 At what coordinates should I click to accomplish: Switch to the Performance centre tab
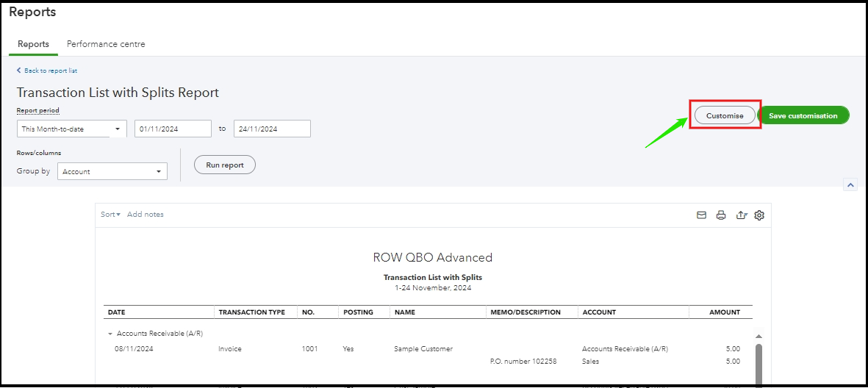point(106,44)
